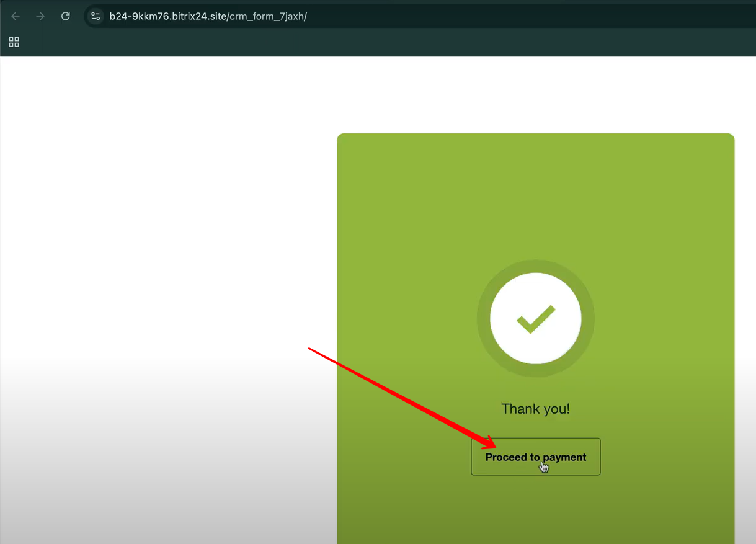
Task: Click the browser forward arrow
Action: point(40,16)
